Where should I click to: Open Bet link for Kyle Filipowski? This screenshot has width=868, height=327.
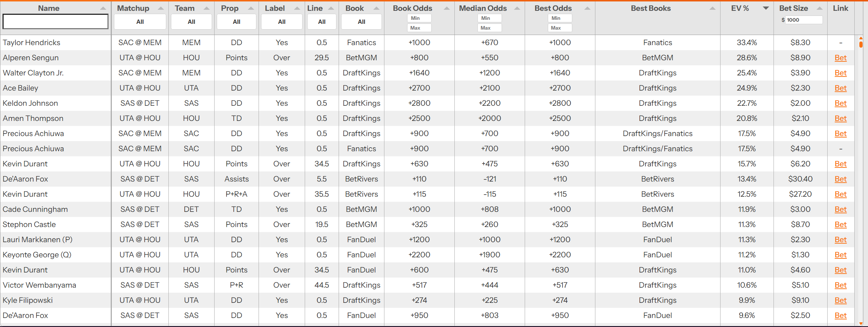[841, 300]
